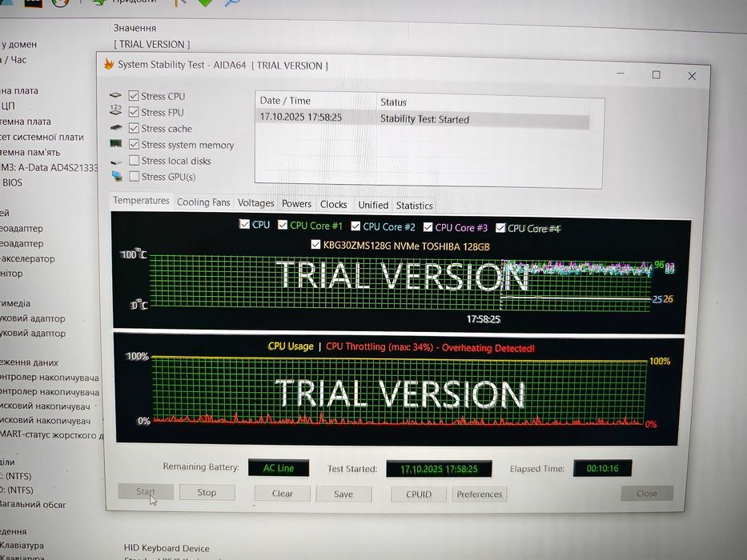Screen dimensions: 747x560
Task: Toggle the CPU Core #1 graph checkbox
Action: click(283, 225)
